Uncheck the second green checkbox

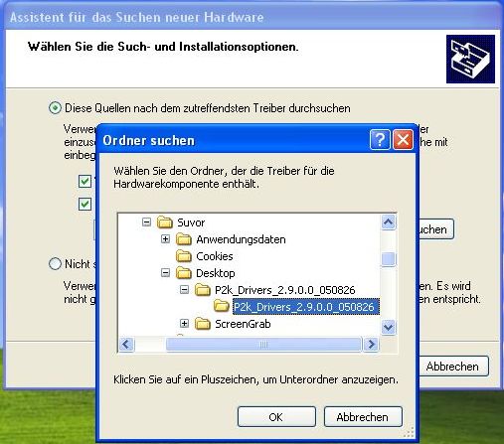point(84,204)
